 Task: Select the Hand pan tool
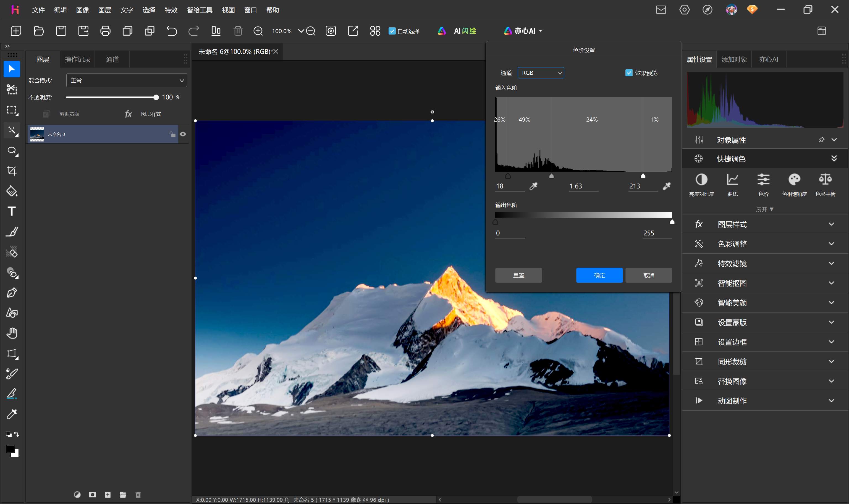(12, 333)
